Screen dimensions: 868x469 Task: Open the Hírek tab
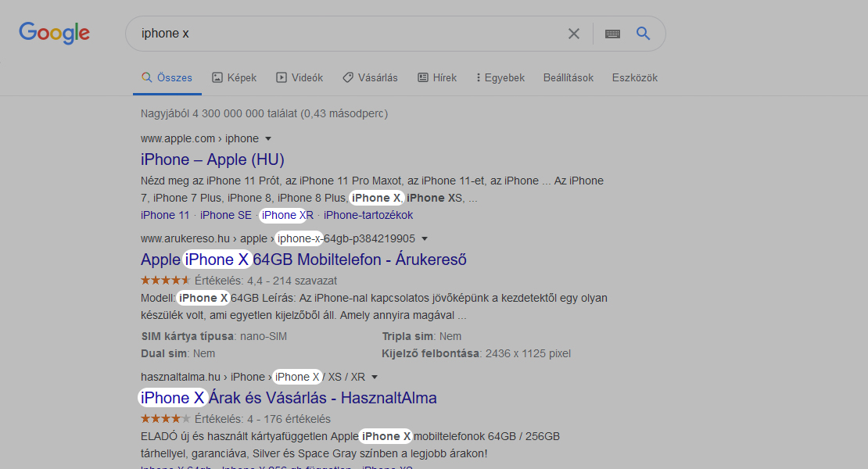pos(437,78)
